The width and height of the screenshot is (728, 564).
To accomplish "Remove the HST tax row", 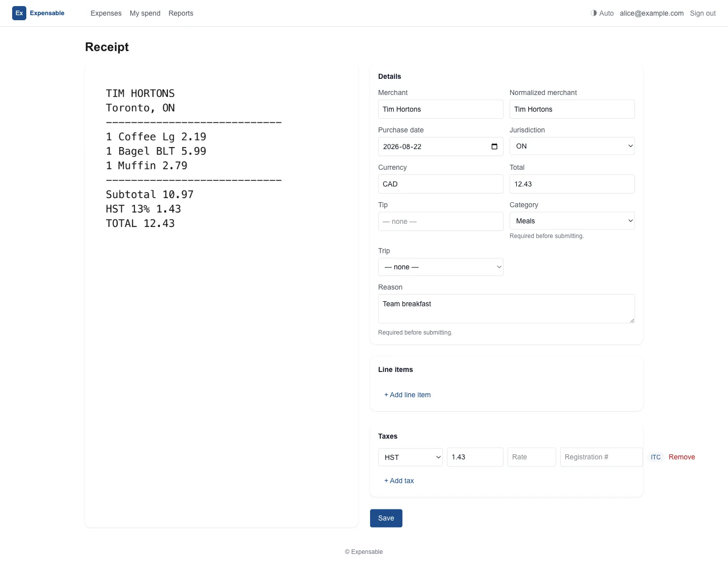I will point(682,457).
